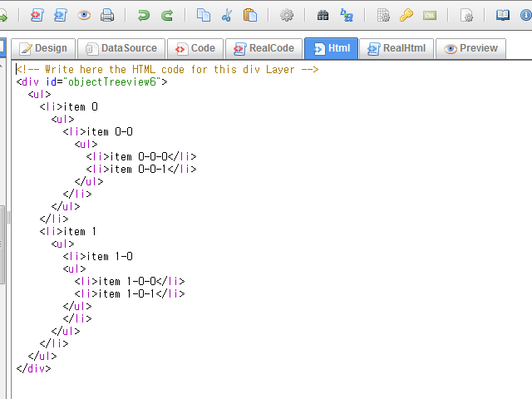Switch to the Design tab

[42, 49]
